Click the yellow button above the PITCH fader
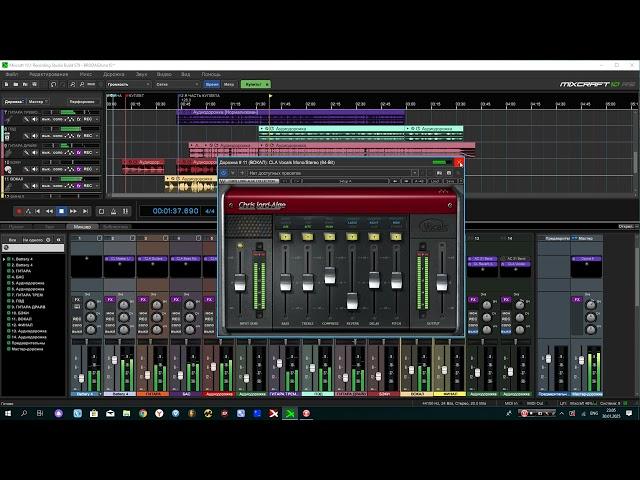The image size is (640, 480). [x=396, y=237]
